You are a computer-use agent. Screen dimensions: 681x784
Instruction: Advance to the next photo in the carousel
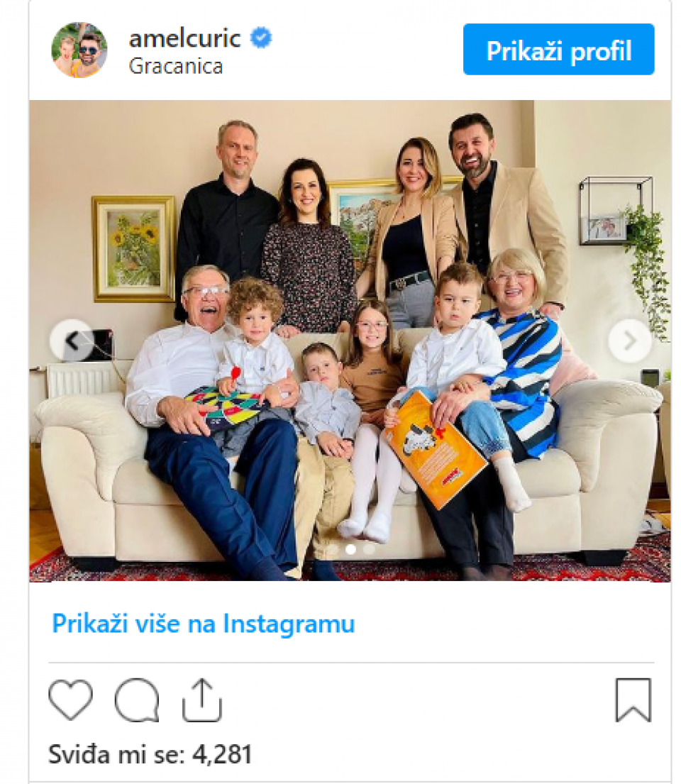[x=630, y=341]
